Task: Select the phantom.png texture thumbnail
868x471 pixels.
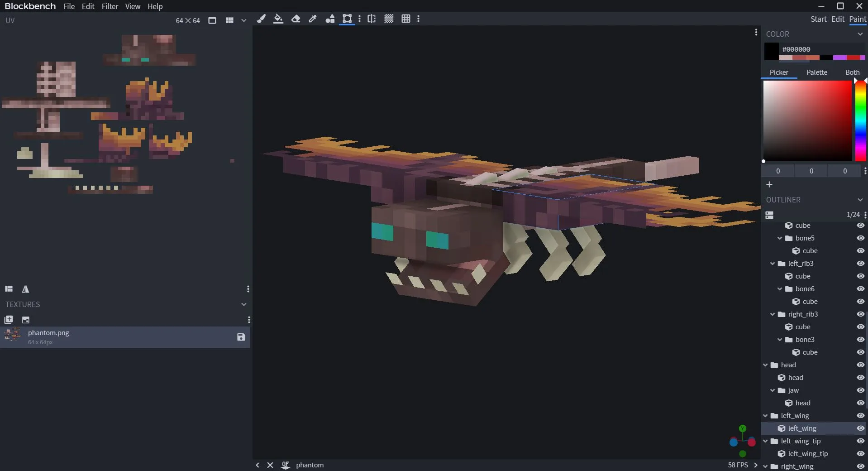Action: point(13,335)
